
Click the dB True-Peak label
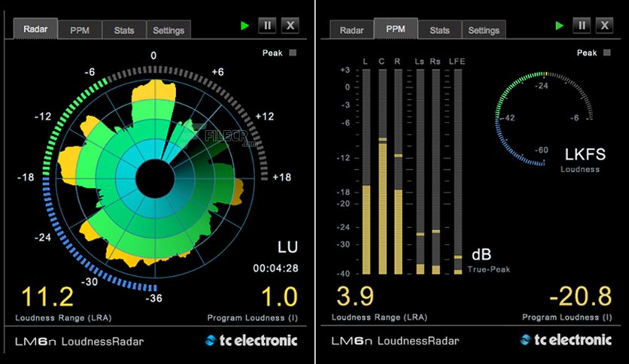482,254
